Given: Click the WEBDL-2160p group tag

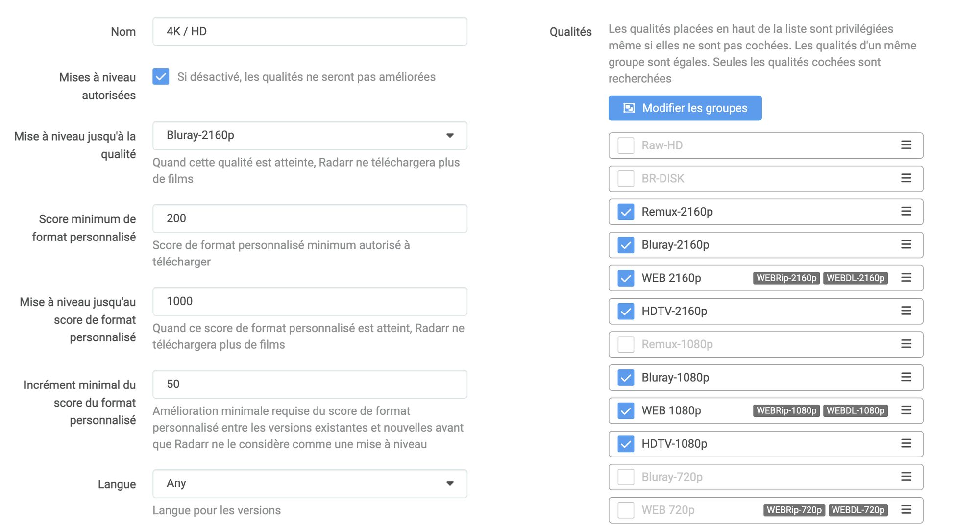Looking at the screenshot, I should pos(856,278).
